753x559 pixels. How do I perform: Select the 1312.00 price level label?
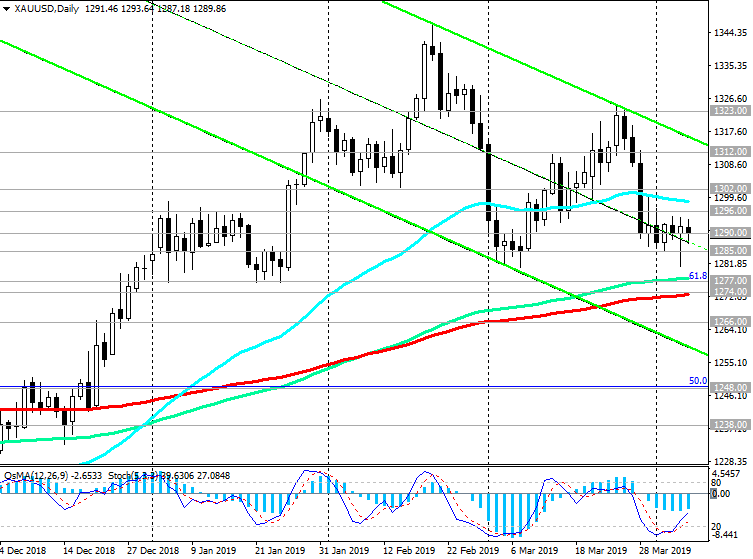(x=730, y=152)
